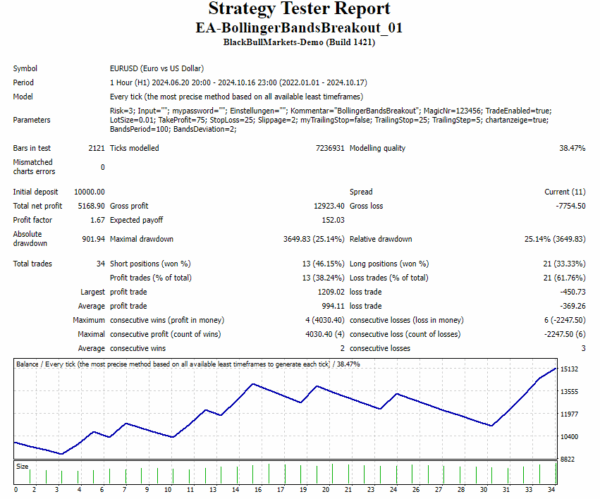Select the Profit factor value 1.67
600x499 pixels.
click(93, 218)
